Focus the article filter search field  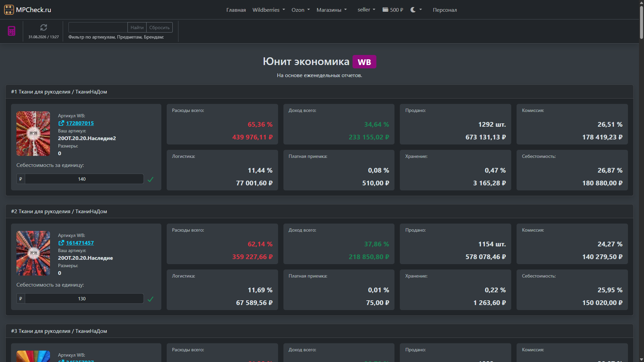pos(98,27)
